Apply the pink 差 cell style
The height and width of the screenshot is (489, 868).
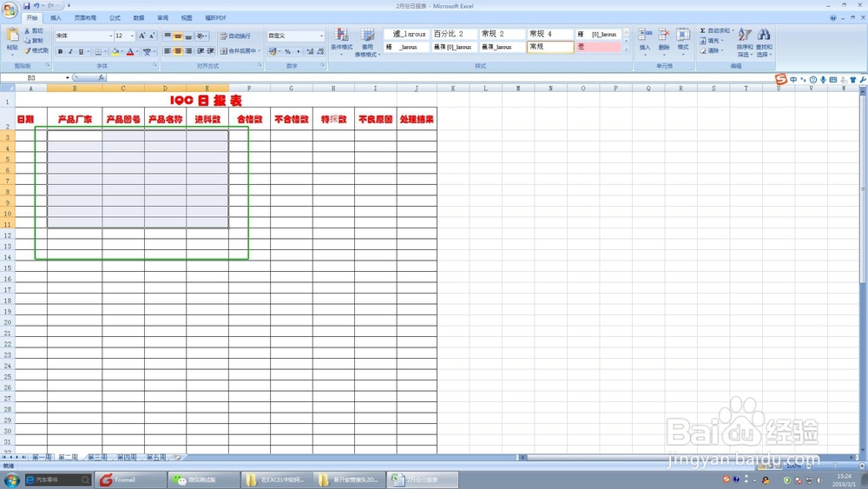[x=598, y=47]
